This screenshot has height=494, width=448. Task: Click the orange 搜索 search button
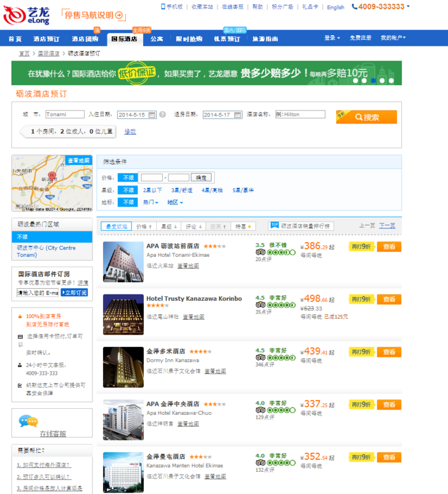click(367, 117)
